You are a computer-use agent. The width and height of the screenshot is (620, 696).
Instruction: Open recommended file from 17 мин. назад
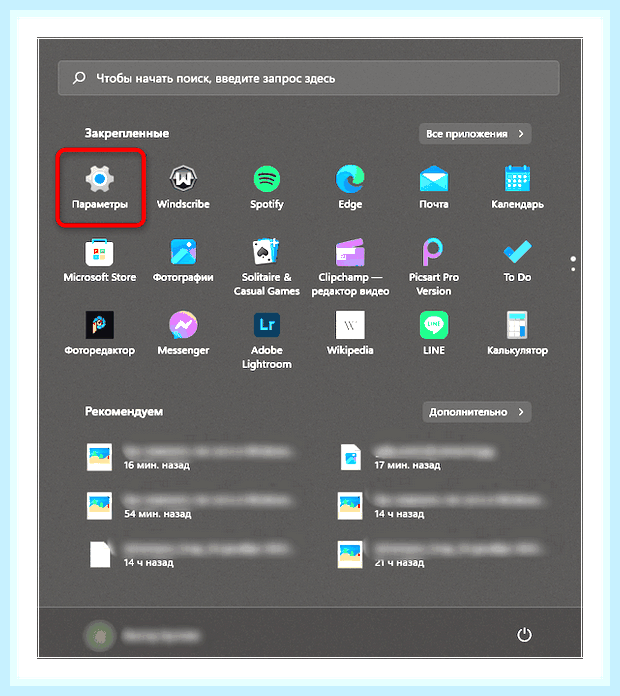(417, 457)
